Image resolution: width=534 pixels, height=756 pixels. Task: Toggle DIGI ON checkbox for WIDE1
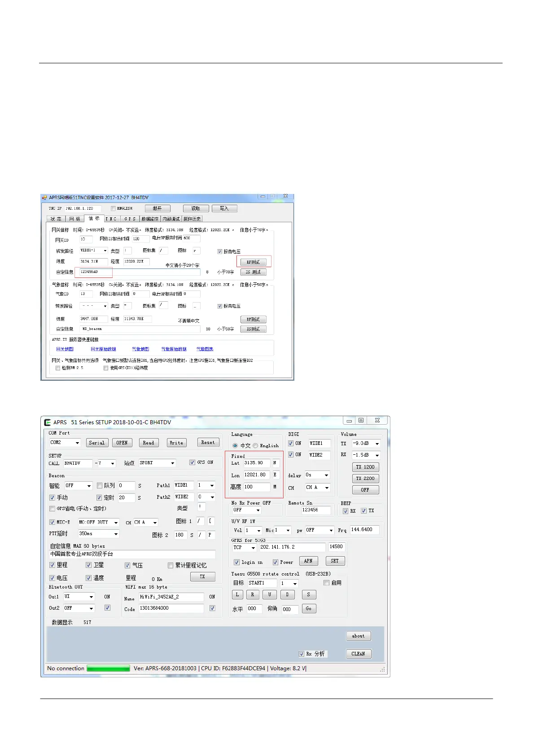click(291, 443)
